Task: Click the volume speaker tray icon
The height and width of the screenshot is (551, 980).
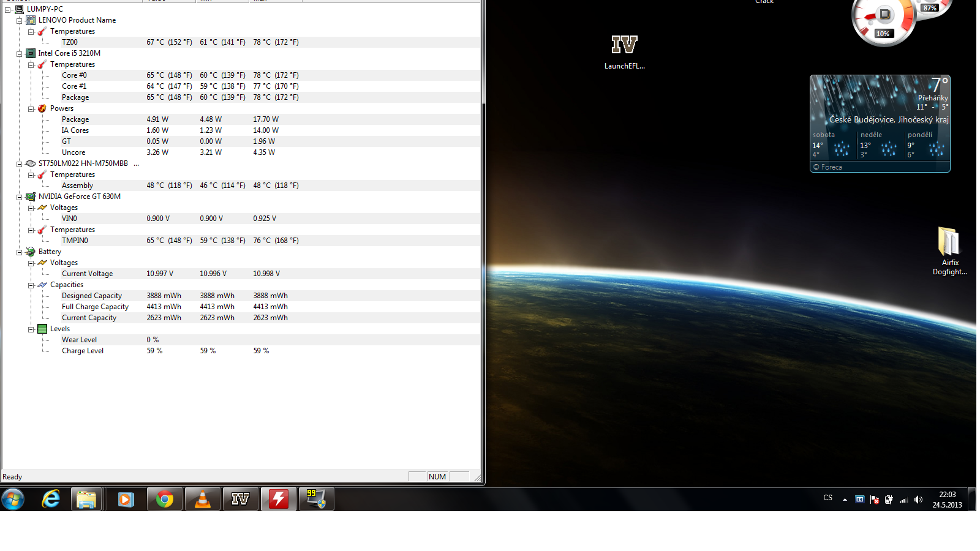Action: pyautogui.click(x=918, y=500)
